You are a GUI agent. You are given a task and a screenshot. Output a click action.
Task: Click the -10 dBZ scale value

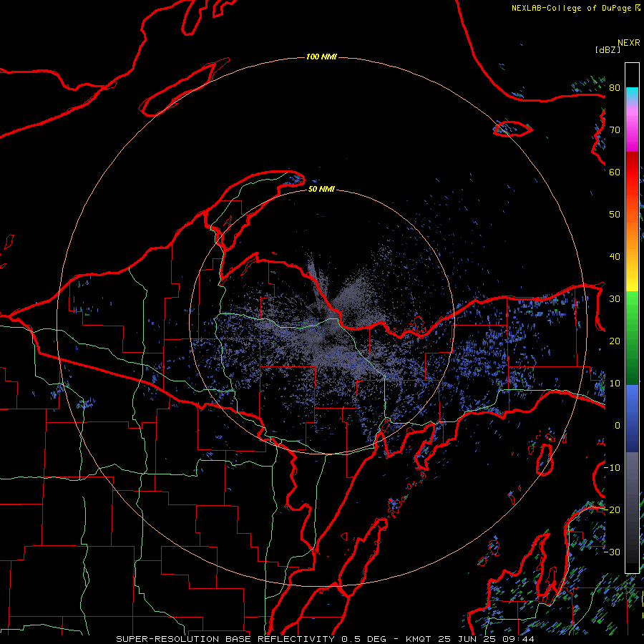612,468
